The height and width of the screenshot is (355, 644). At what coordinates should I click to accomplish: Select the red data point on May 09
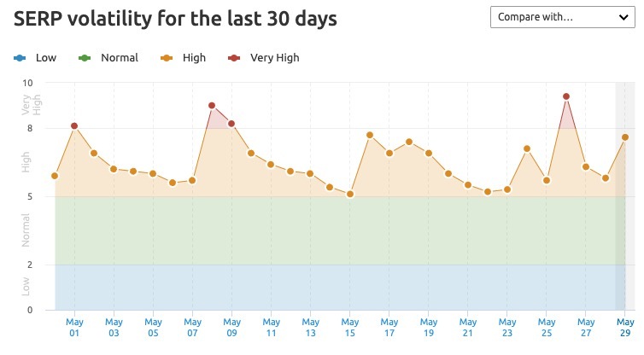pyautogui.click(x=231, y=124)
